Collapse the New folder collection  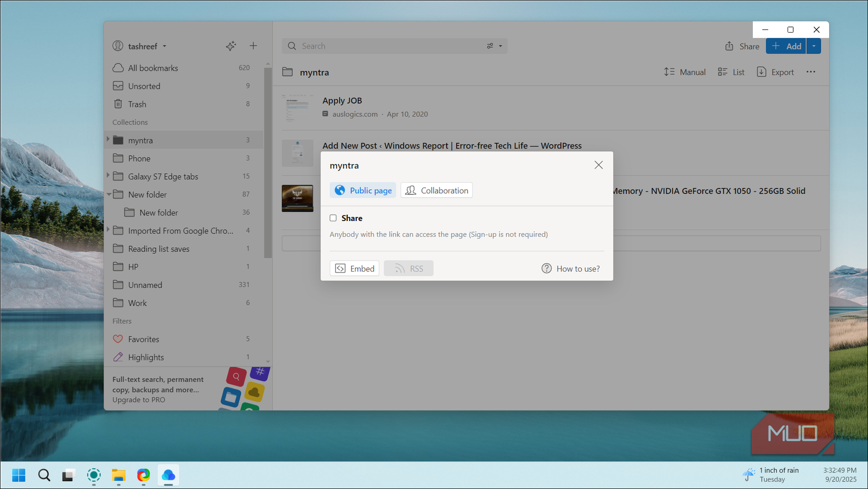click(108, 194)
